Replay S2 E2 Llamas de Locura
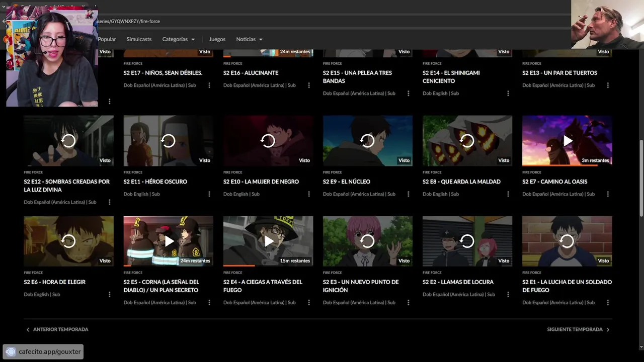This screenshot has width=644, height=362. pyautogui.click(x=467, y=241)
